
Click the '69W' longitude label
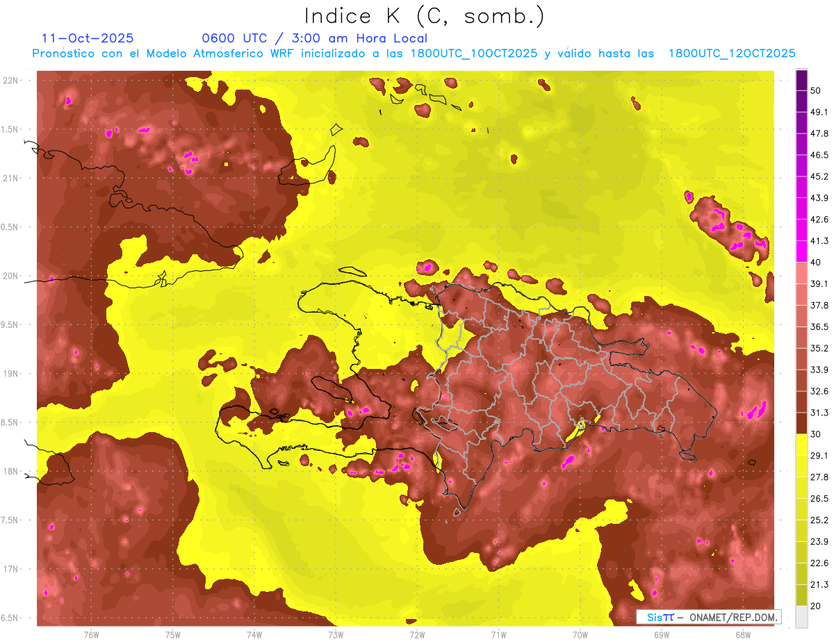coord(662,634)
